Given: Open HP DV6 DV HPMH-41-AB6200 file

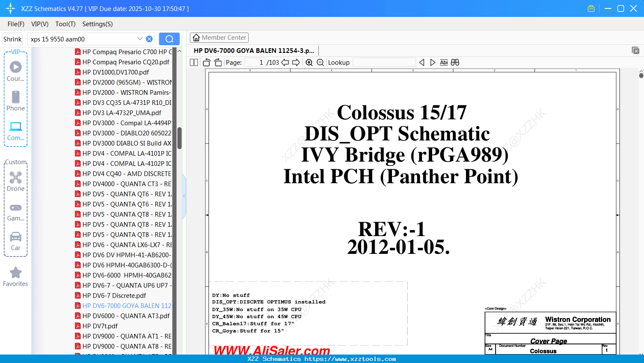Looking at the screenshot, I should pyautogui.click(x=123, y=255).
